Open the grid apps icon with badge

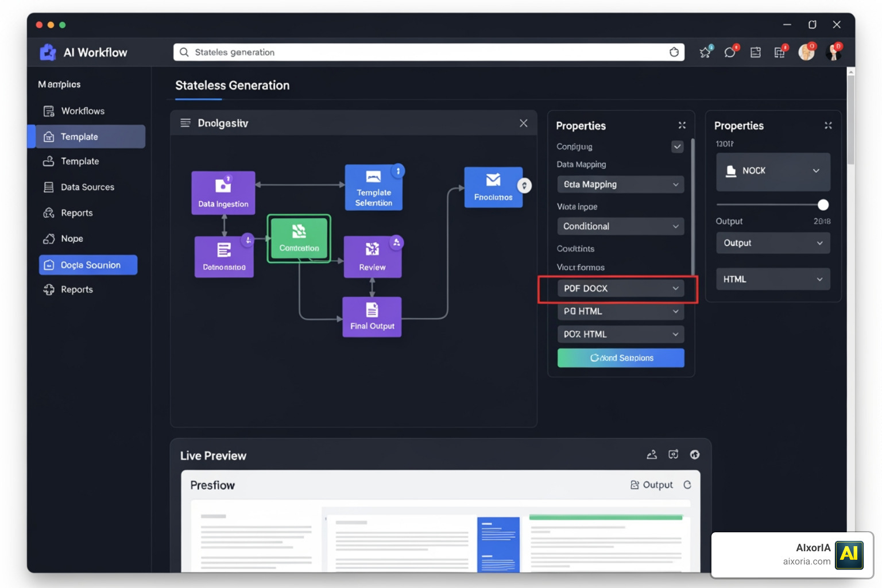pyautogui.click(x=780, y=52)
